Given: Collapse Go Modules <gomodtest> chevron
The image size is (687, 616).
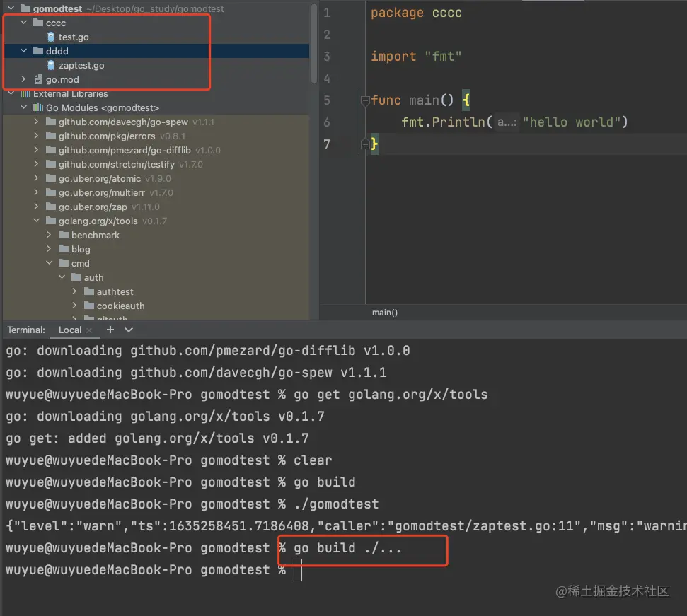Looking at the screenshot, I should [24, 107].
